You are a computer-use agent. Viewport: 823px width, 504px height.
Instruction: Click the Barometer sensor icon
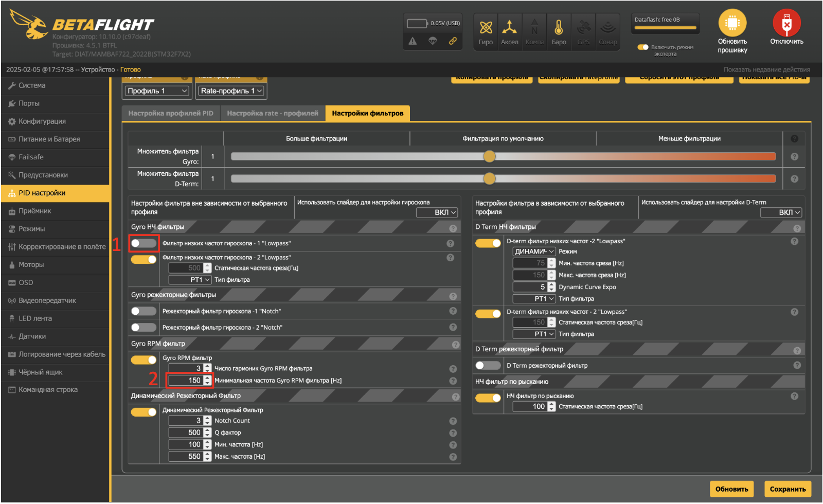(x=559, y=28)
